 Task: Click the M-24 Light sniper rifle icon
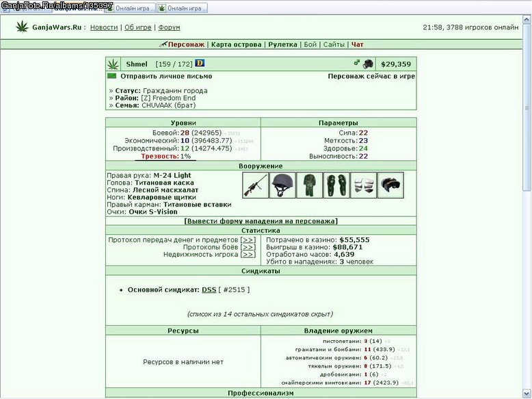pyautogui.click(x=256, y=185)
